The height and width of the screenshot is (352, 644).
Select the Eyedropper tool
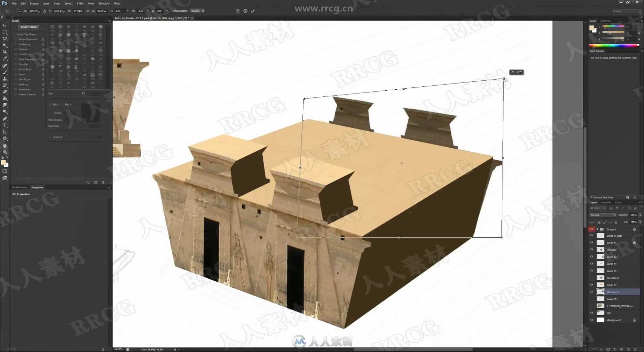[x=5, y=59]
